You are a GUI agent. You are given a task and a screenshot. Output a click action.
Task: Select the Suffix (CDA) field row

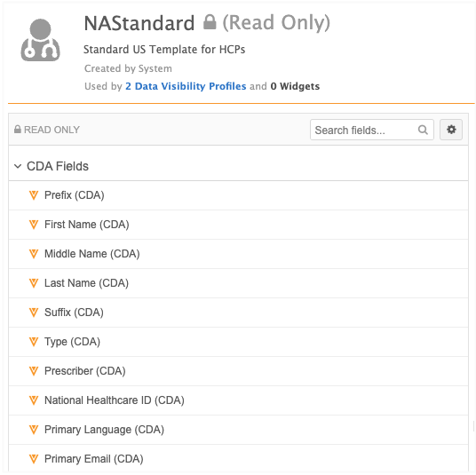point(238,313)
